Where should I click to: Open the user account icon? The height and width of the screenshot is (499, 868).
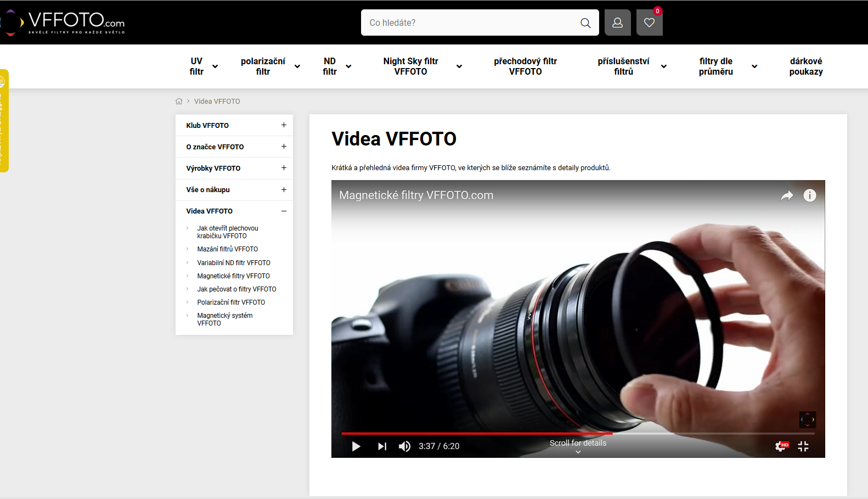coord(618,23)
